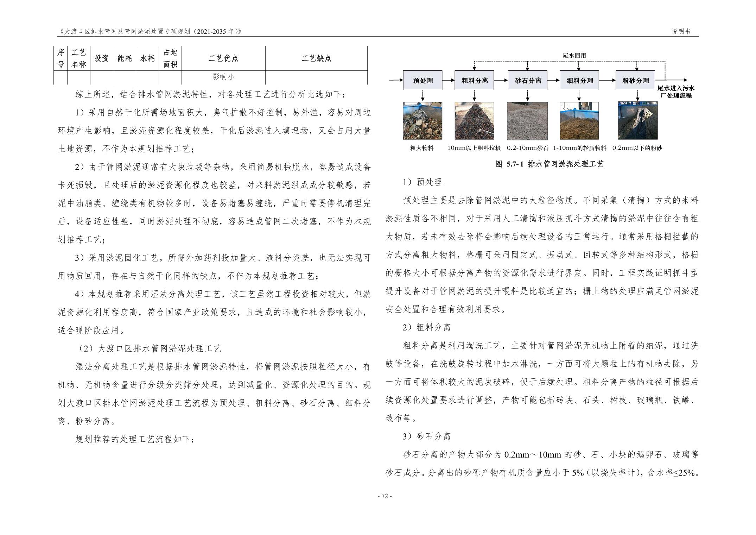This screenshot has height=535, width=756.
Task: Click the document title in page header
Action: 150,31
